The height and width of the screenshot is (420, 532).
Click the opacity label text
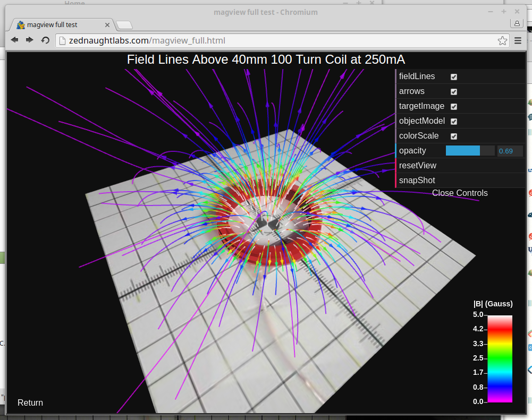[x=412, y=150]
